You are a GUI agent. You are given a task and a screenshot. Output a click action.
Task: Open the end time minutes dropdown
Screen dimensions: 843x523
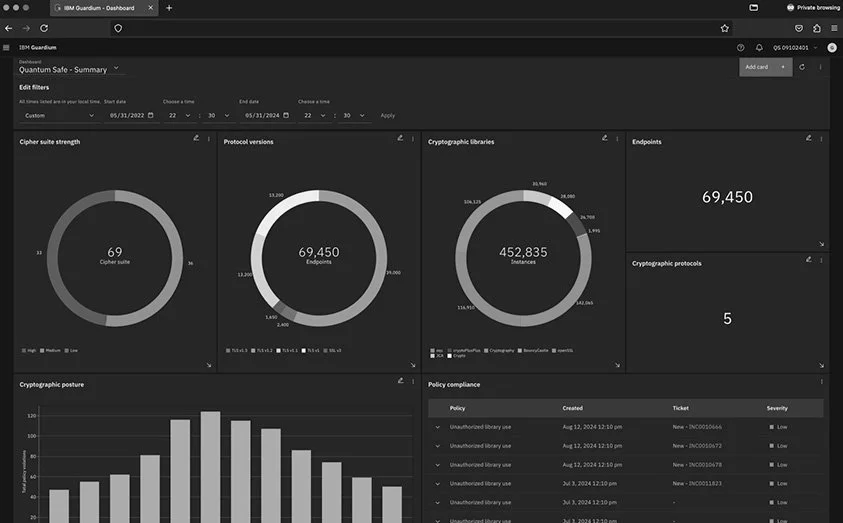354,116
